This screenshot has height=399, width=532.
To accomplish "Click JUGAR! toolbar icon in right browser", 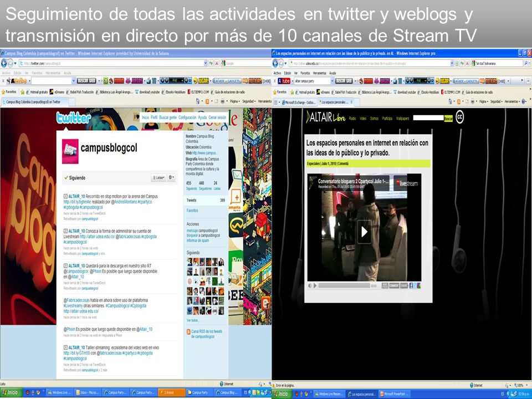I will click(x=442, y=81).
